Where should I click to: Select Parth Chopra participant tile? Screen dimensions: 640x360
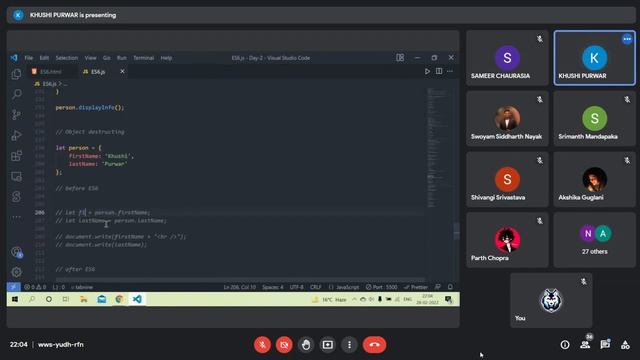pyautogui.click(x=507, y=240)
